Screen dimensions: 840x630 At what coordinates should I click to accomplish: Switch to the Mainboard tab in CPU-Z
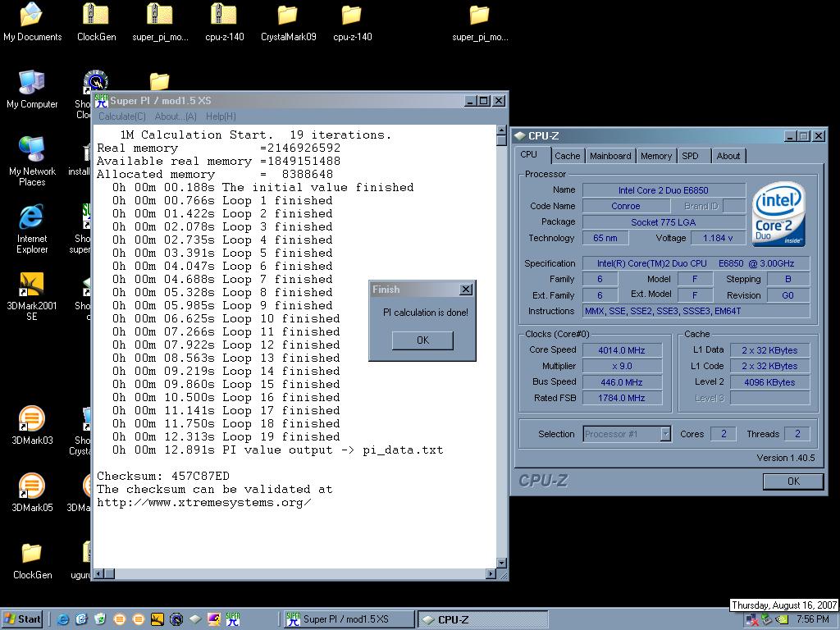610,156
